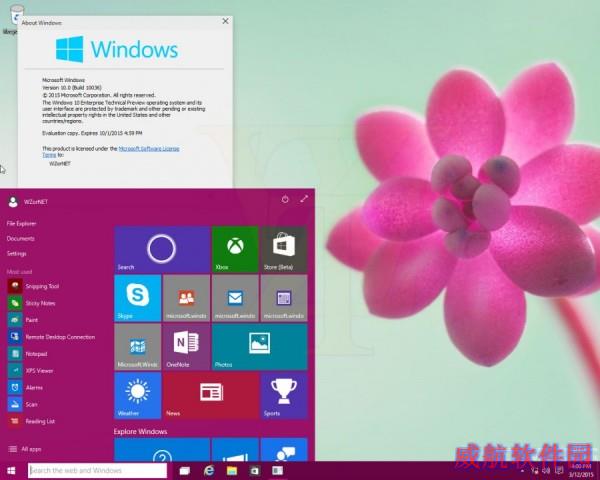Open All apps list
Image resolution: width=600 pixels, height=480 pixels.
point(24,449)
